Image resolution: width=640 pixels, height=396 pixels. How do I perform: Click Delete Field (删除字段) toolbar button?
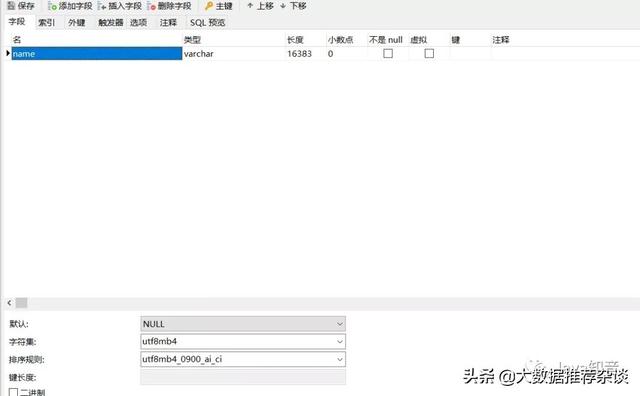point(169,6)
